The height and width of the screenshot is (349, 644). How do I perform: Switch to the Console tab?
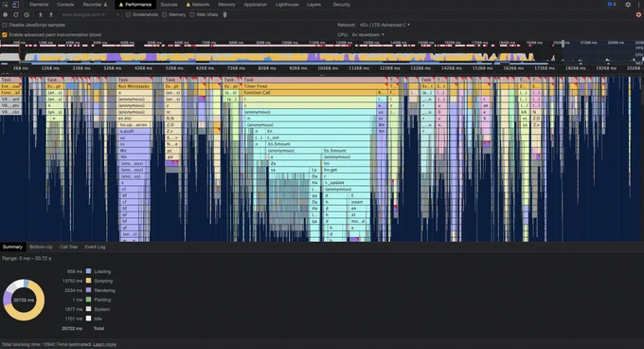click(65, 5)
